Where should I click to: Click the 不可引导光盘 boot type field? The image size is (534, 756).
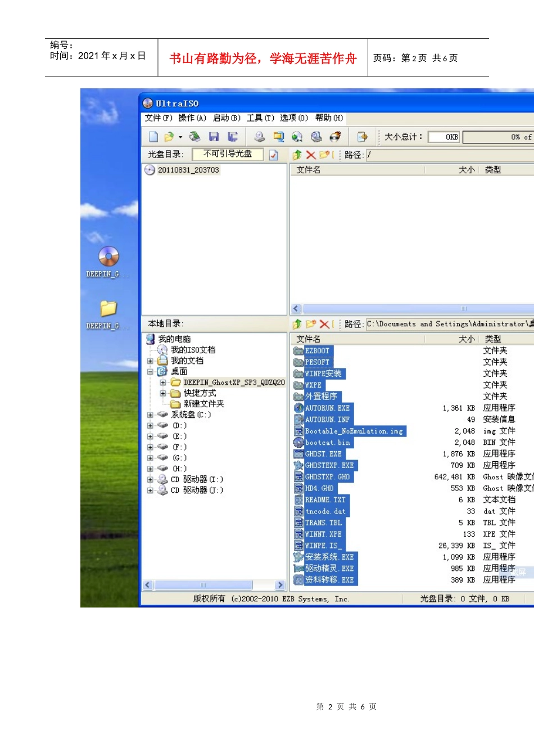click(x=228, y=154)
